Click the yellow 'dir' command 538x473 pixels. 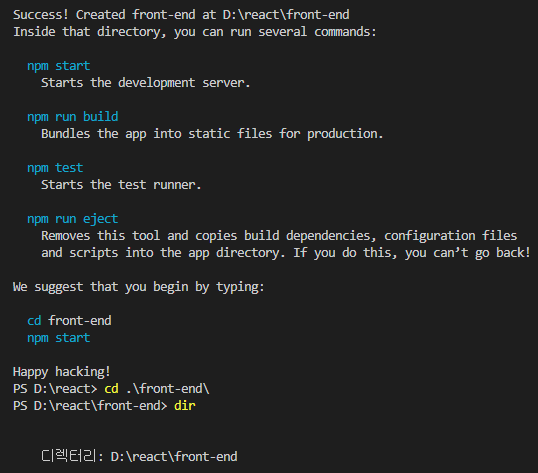tap(185, 406)
